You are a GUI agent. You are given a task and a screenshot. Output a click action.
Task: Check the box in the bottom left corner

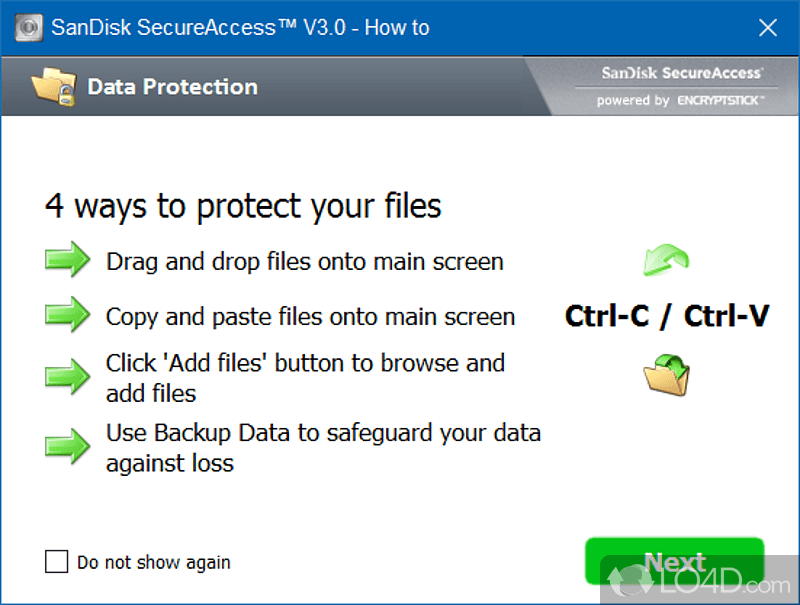[57, 562]
